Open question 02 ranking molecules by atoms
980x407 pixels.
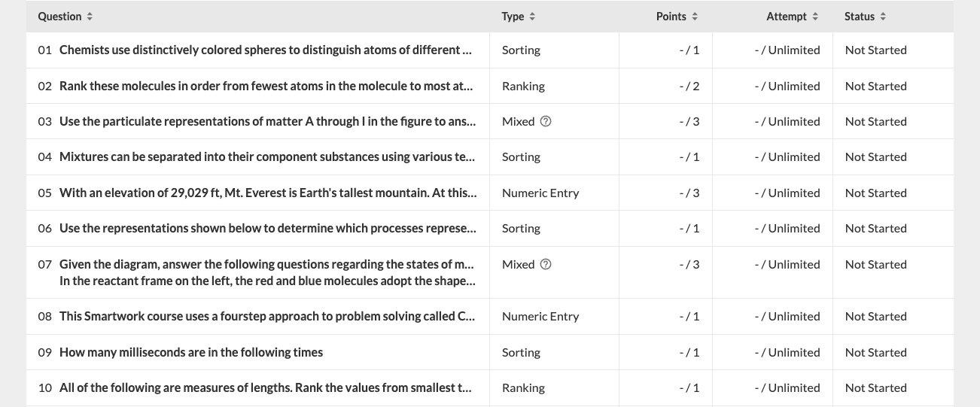pos(266,87)
